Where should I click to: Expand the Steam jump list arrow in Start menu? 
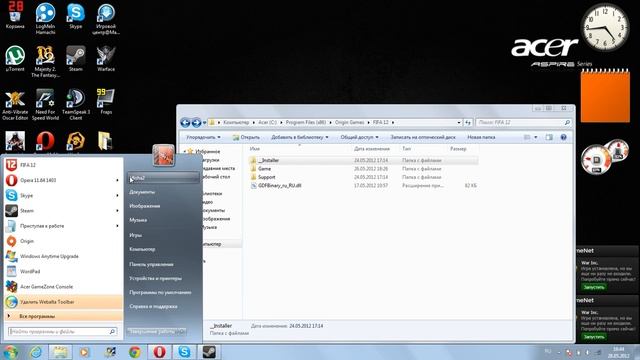[x=118, y=211]
